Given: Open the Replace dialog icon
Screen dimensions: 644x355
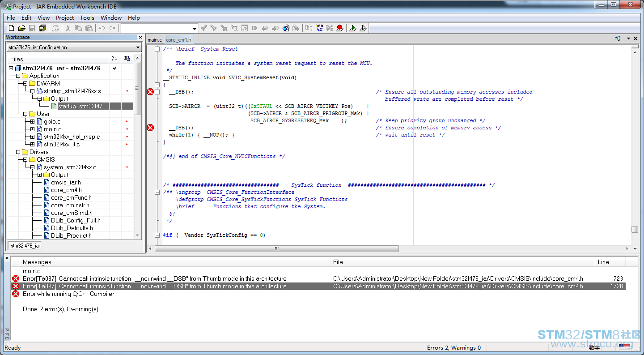Looking at the screenshot, I should [x=234, y=28].
